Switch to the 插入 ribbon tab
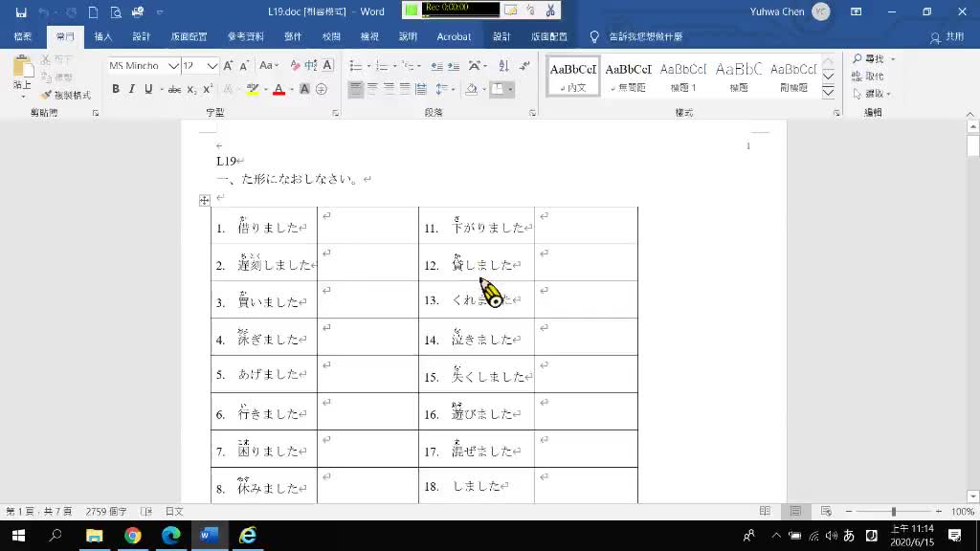The image size is (980, 551). 103,36
